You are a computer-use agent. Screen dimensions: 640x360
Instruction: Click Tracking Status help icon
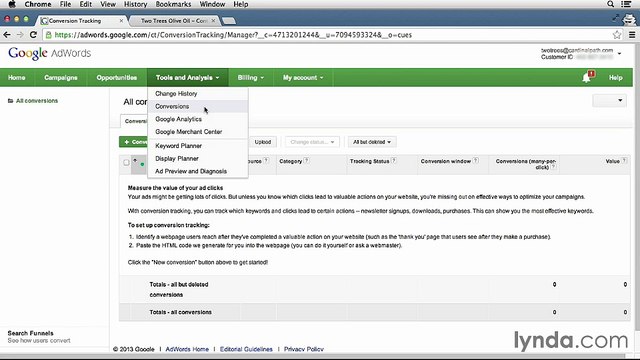(393, 160)
